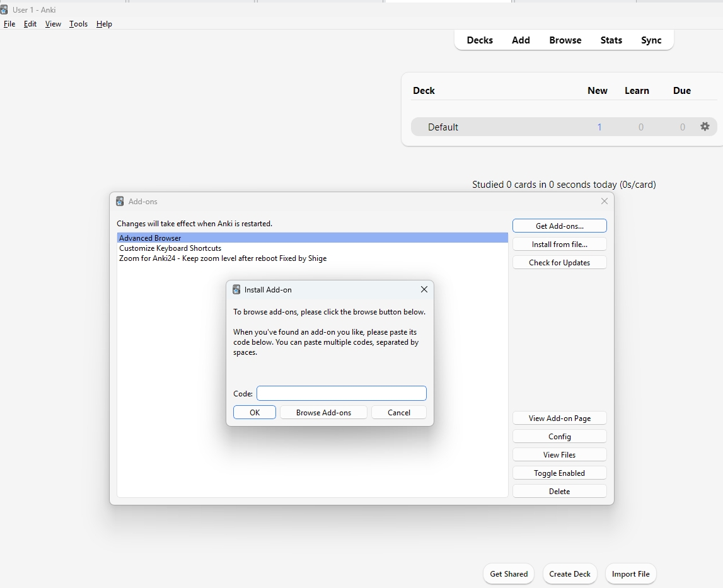Screen dimensions: 723x588
Task: Click Toggle Enabled button
Action: tap(559, 473)
